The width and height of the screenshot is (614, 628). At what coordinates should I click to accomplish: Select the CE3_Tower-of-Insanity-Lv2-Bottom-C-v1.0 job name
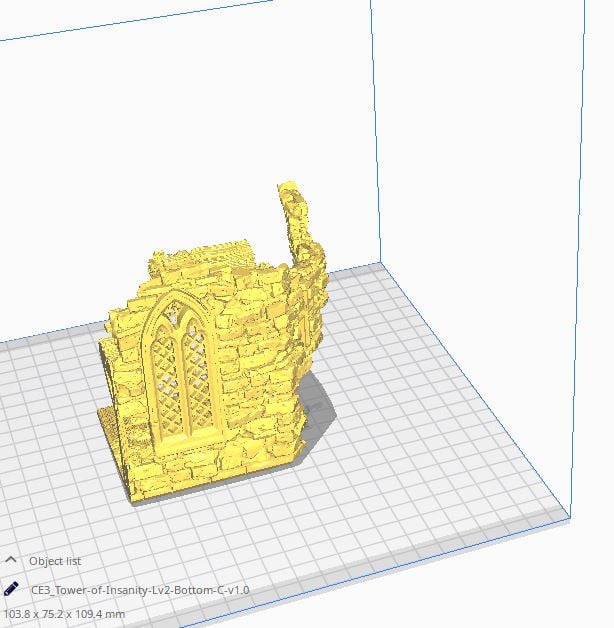click(x=140, y=590)
